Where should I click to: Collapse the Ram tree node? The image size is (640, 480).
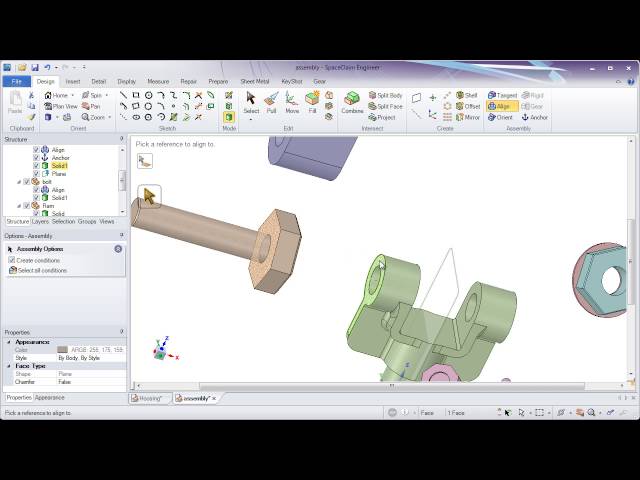tap(19, 206)
